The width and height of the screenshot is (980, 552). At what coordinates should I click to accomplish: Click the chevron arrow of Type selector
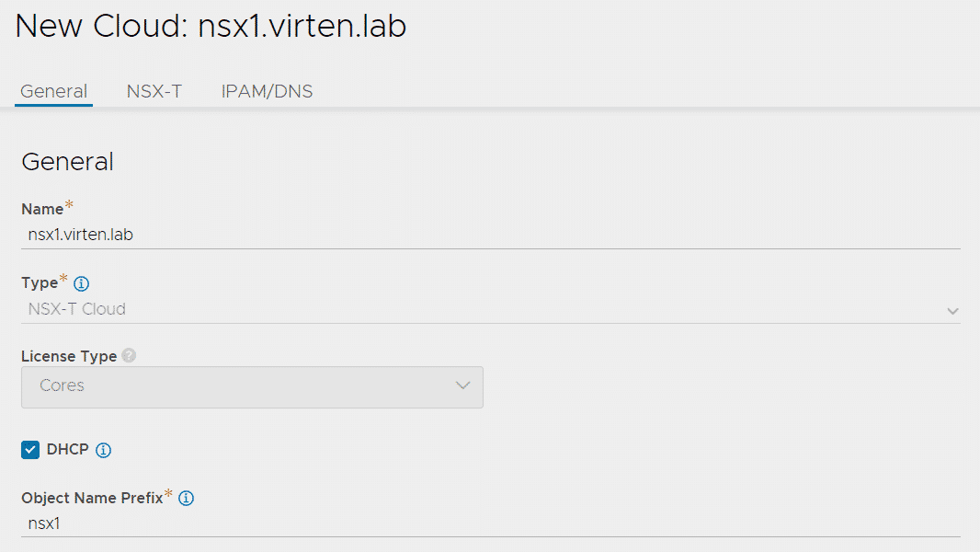952,311
